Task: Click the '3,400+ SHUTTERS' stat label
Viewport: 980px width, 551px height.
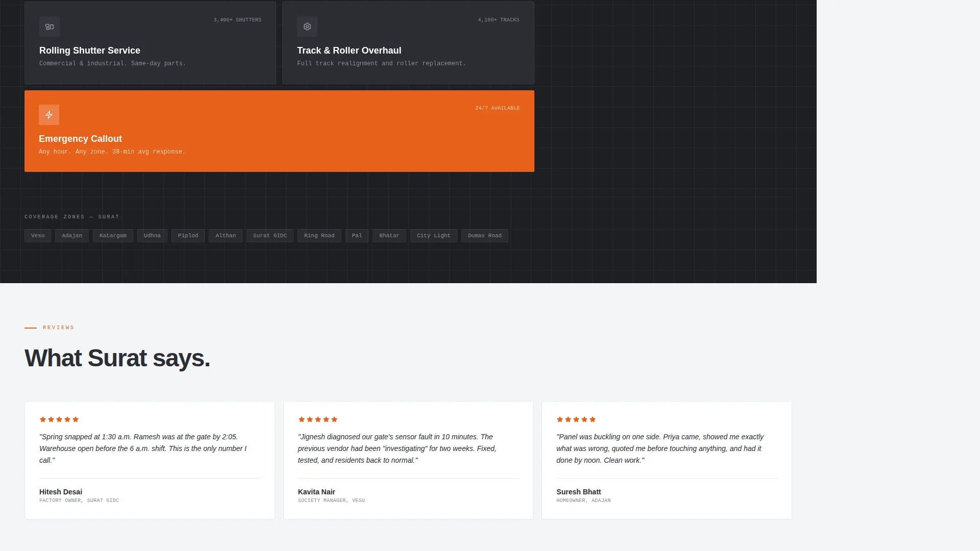Action: click(x=237, y=20)
